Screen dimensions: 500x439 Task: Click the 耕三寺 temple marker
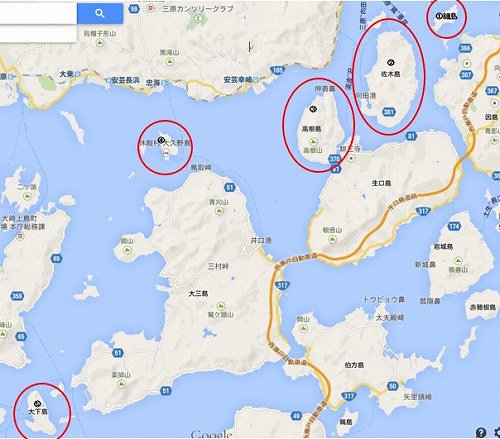point(351,159)
